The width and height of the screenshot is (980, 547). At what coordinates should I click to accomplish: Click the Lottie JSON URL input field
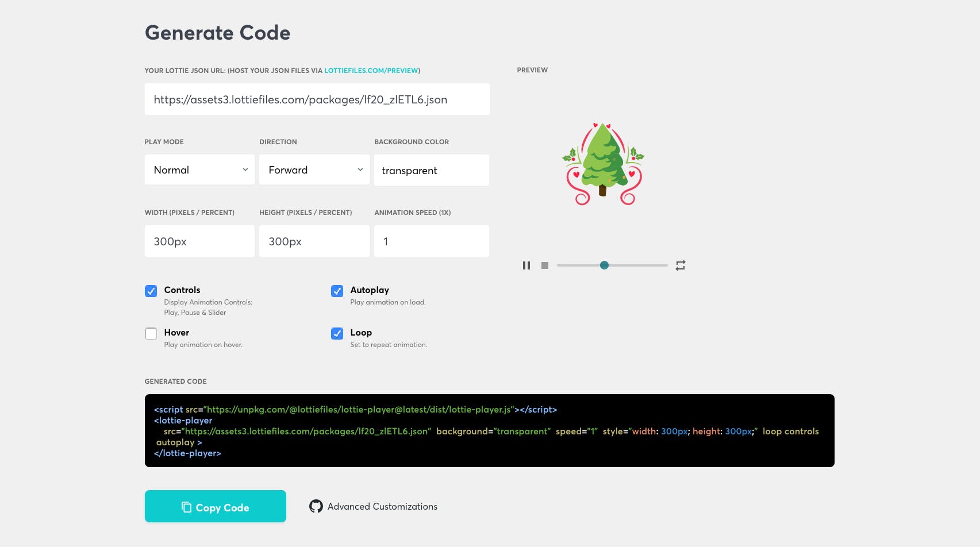point(317,99)
